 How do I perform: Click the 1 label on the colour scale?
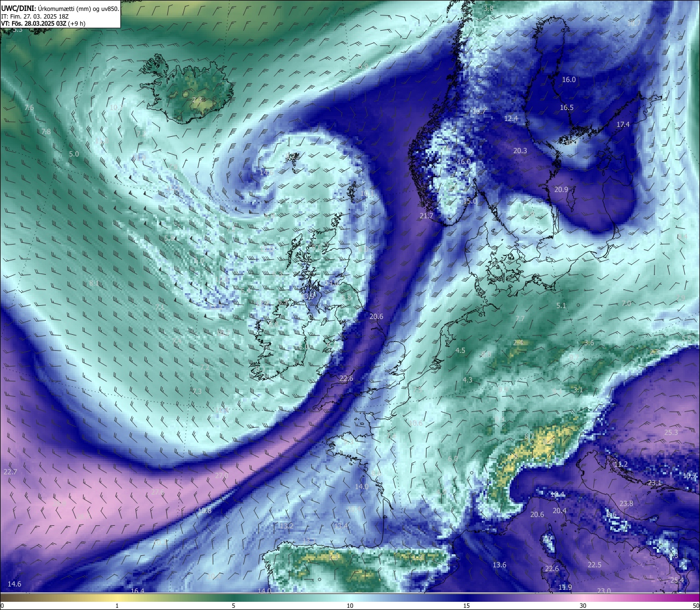click(x=117, y=606)
